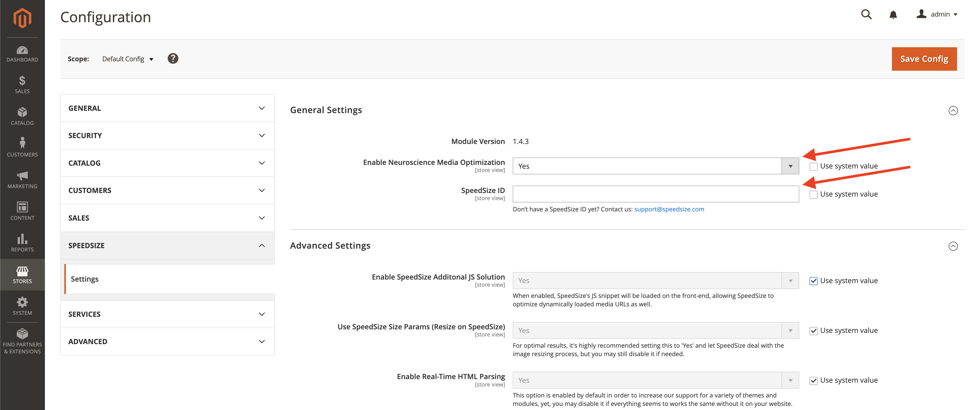Open the notifications bell icon

[893, 15]
